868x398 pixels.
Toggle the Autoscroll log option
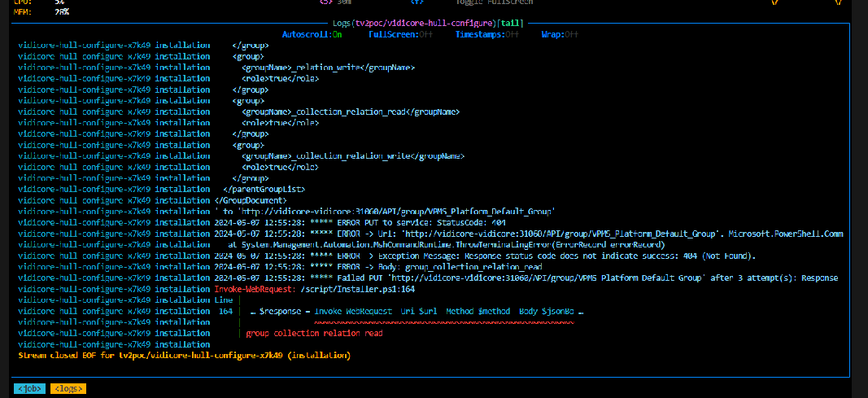coord(312,35)
